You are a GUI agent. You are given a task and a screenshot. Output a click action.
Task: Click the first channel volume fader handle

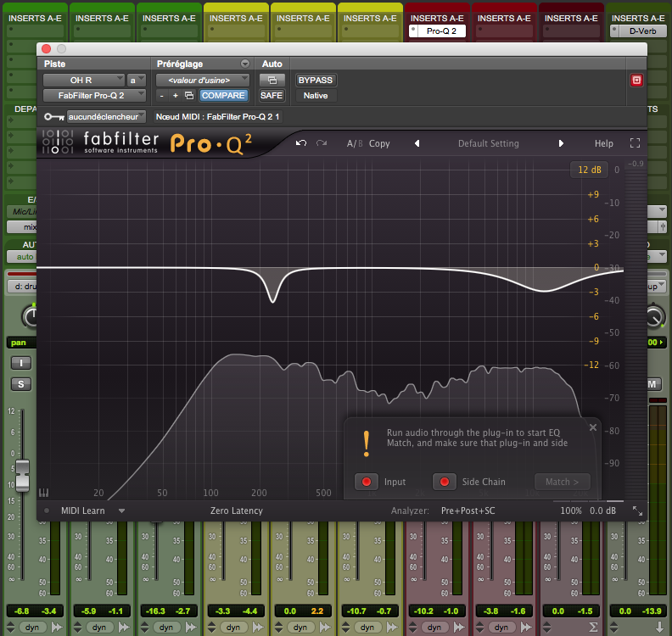coord(22,476)
